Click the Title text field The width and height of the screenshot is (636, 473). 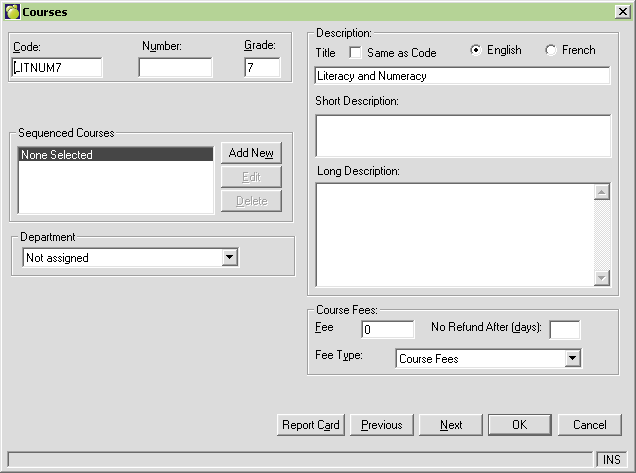pyautogui.click(x=461, y=76)
